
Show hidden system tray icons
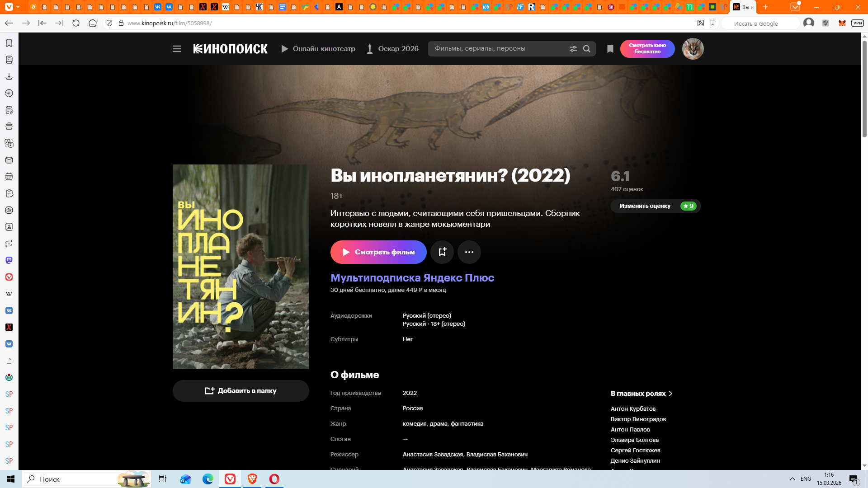[792, 479]
